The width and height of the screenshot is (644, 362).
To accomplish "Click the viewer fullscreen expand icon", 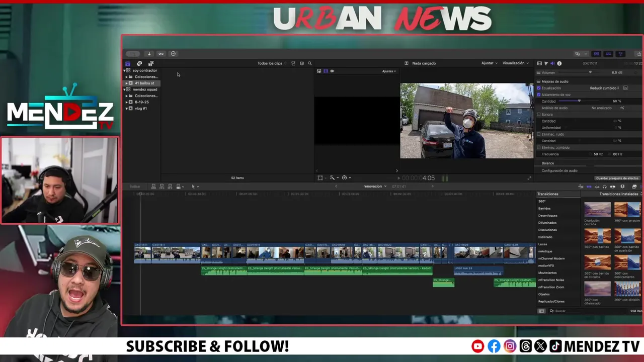I will point(529,178).
